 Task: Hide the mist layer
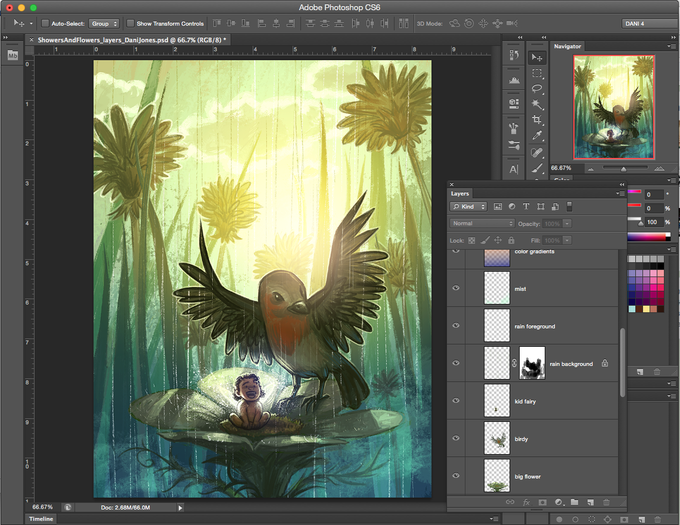pyautogui.click(x=456, y=288)
